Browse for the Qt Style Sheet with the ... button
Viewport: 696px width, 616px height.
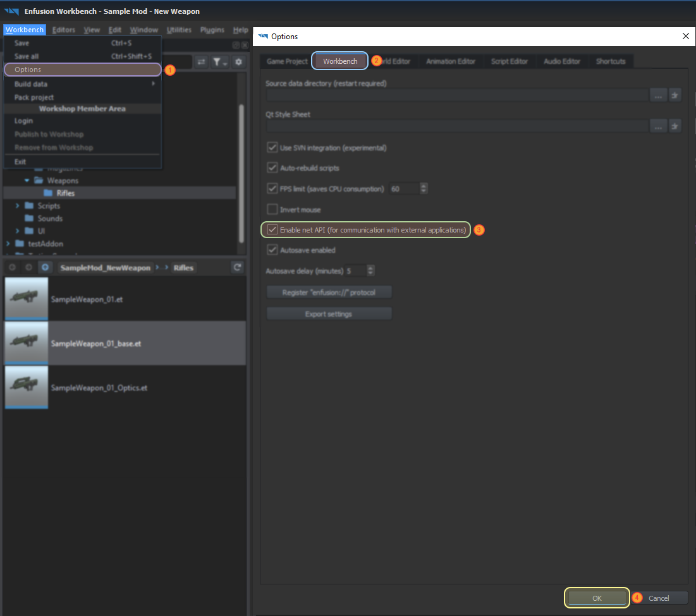coord(658,126)
